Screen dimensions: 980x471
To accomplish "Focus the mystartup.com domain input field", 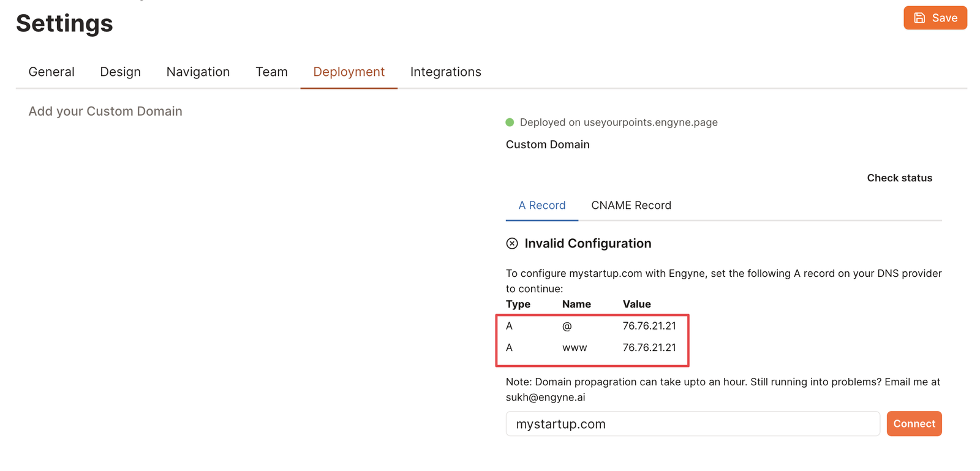I will (x=693, y=424).
